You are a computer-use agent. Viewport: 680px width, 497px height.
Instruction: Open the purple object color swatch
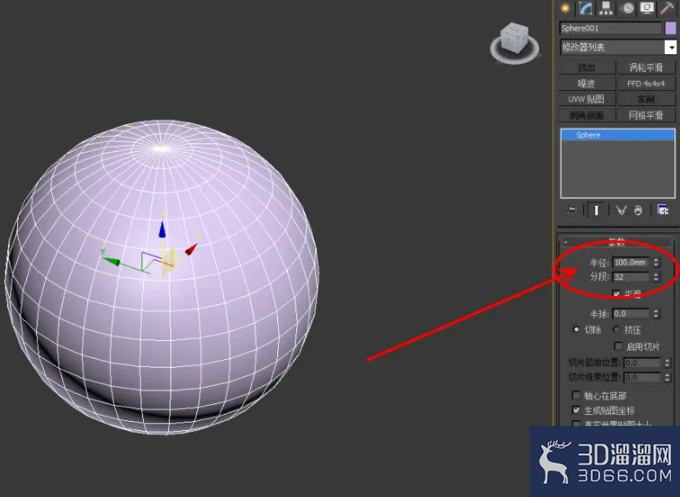point(670,28)
